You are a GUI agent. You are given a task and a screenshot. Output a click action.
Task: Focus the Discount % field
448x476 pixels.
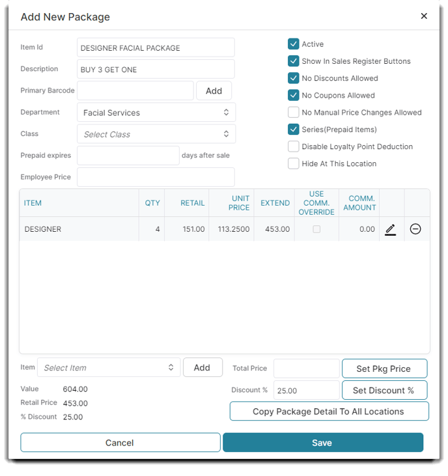coord(306,390)
